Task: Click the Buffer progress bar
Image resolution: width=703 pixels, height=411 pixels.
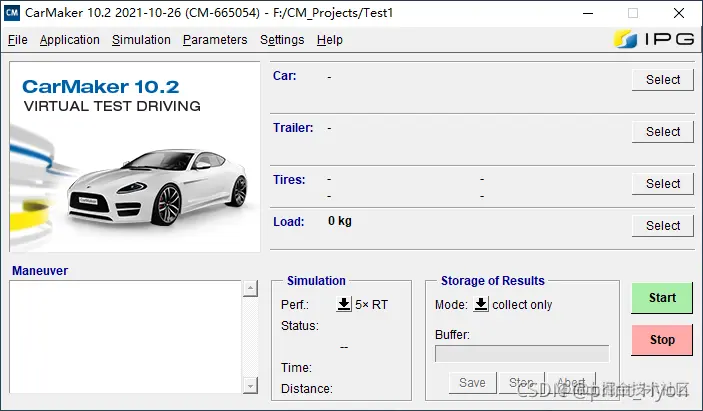Action: click(522, 354)
